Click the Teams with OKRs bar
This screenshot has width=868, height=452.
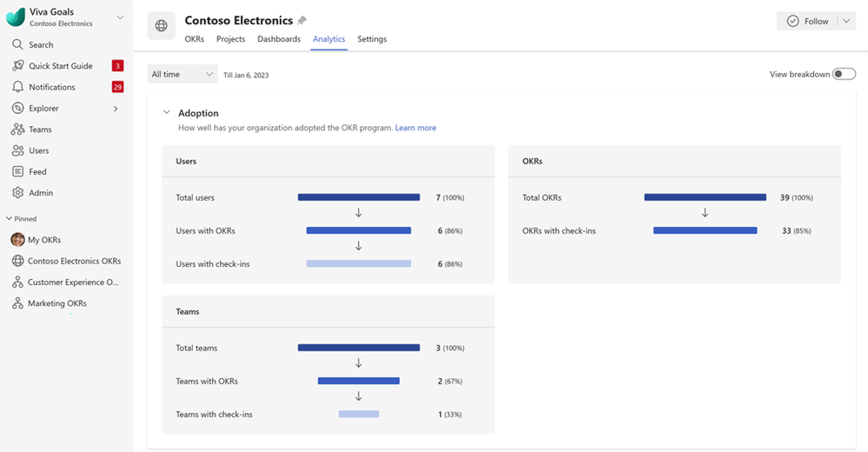tap(359, 381)
